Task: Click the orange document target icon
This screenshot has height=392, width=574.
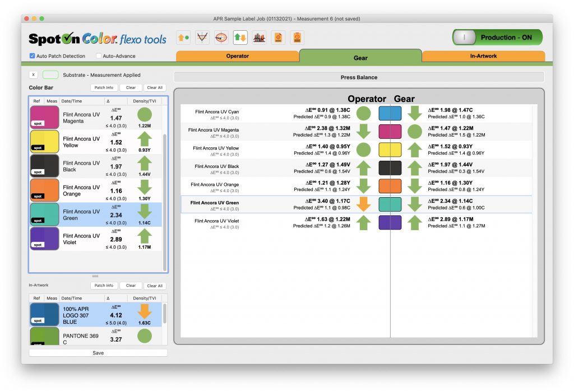Action: pyautogui.click(x=278, y=38)
